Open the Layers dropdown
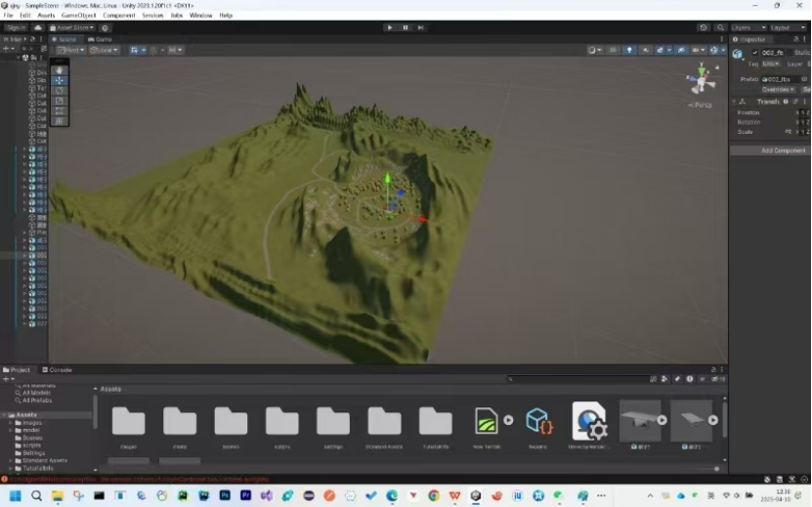 click(748, 27)
